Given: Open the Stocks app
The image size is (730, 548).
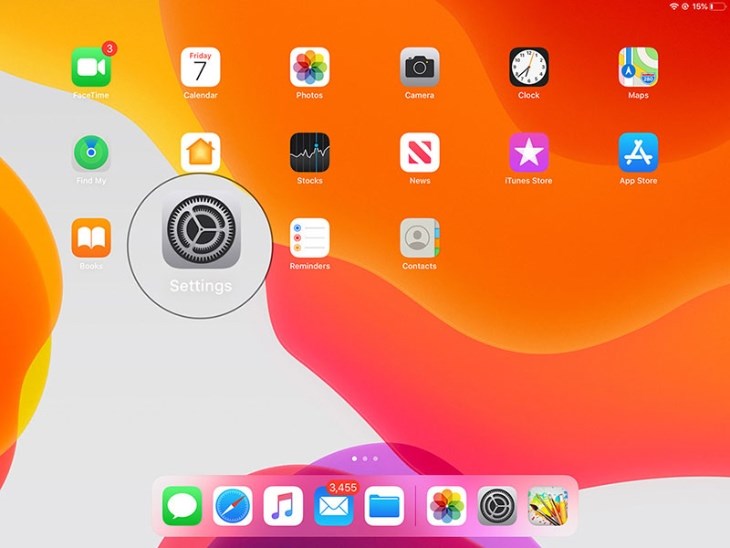Looking at the screenshot, I should tap(310, 153).
